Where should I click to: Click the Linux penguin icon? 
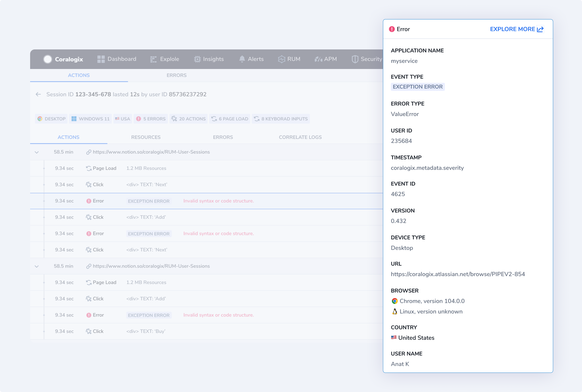pos(394,312)
